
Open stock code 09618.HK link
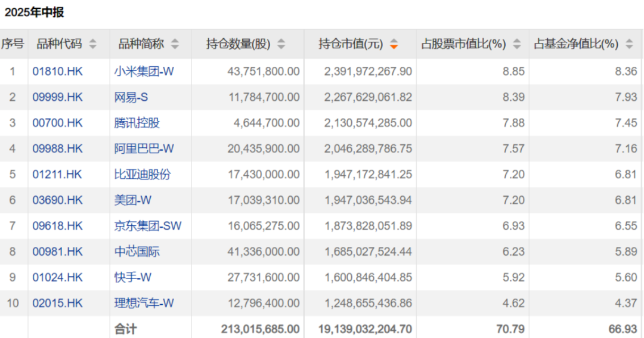pyautogui.click(x=57, y=226)
